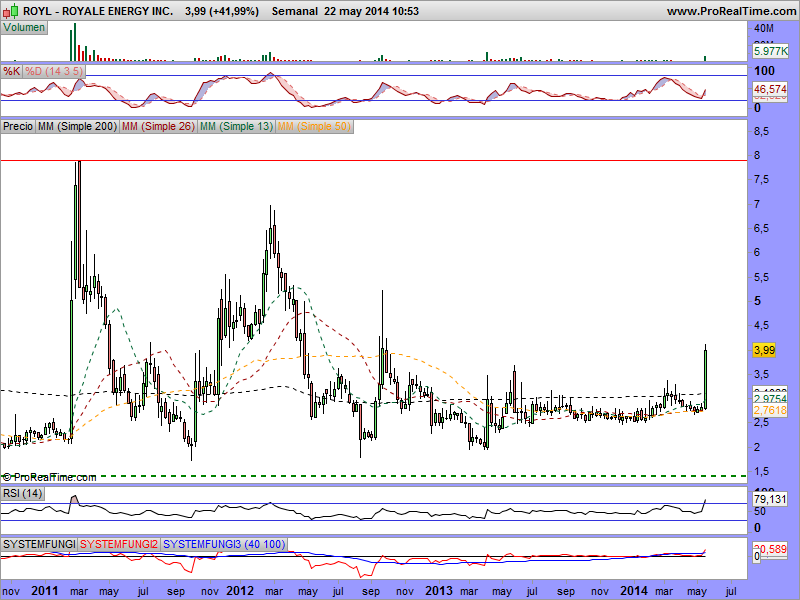Open the RSI (14) indicator label
Screen dimensions: 800x600
click(22, 493)
